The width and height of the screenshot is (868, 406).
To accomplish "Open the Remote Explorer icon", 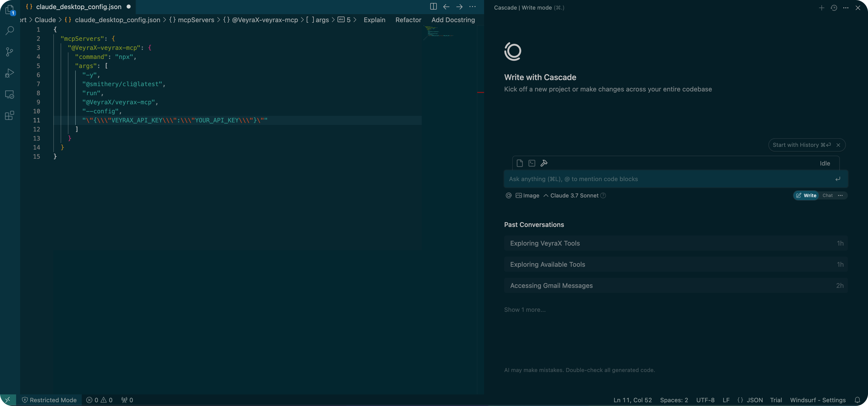I will (10, 94).
